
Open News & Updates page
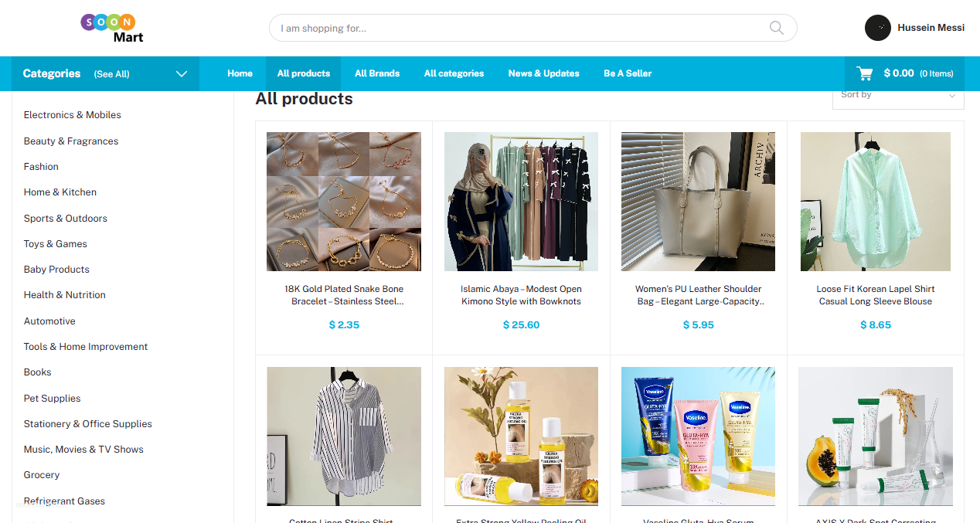click(x=543, y=73)
